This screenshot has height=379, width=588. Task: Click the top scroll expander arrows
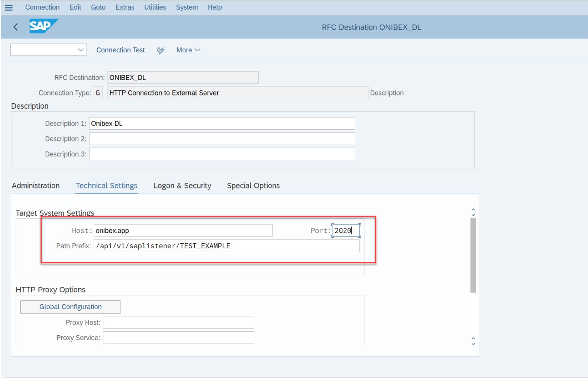coord(473,212)
